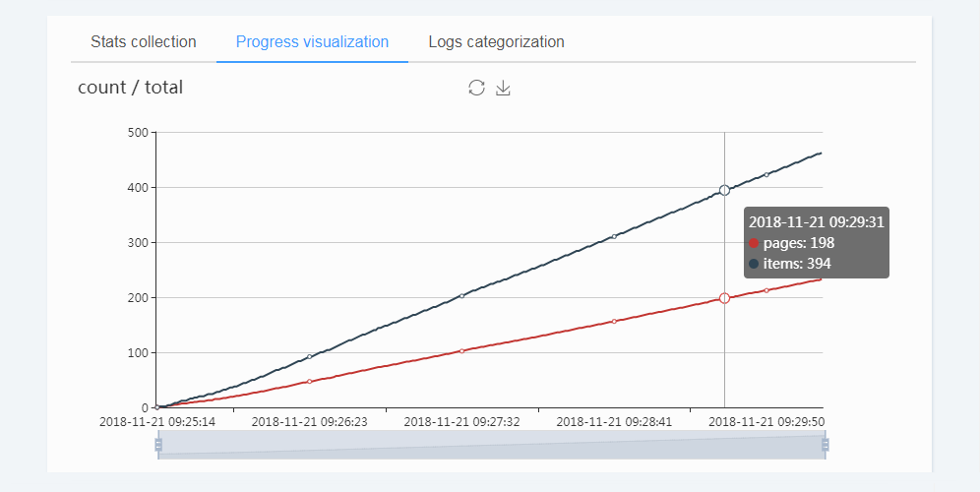Click the left zoom slider handle
The height and width of the screenshot is (492, 980).
click(x=158, y=445)
